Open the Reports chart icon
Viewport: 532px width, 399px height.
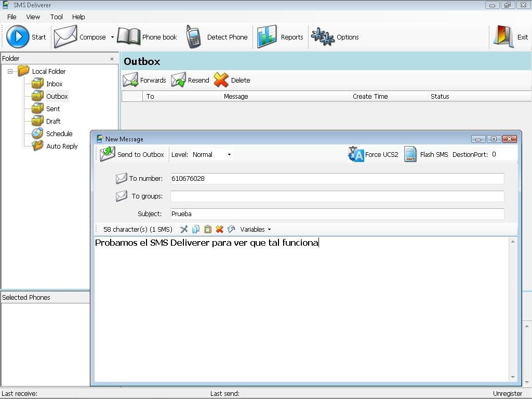pos(267,37)
